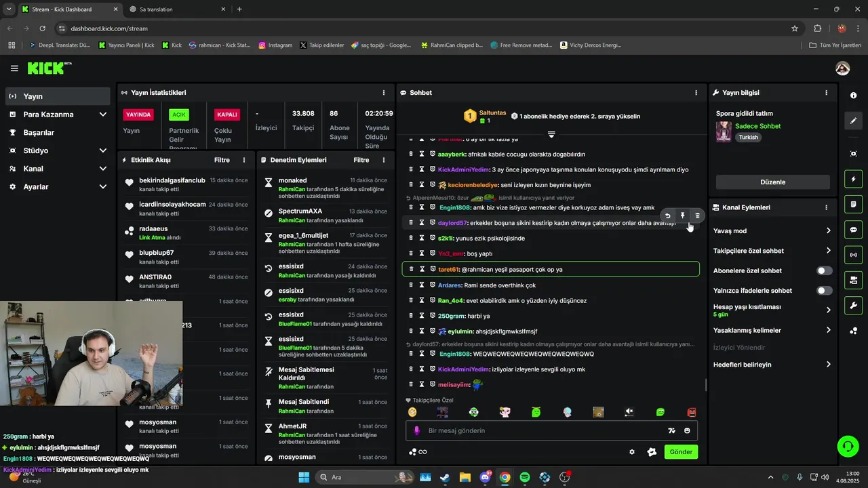Toggle the chat bubble widget icon in right rail
868x488 pixels.
click(854, 229)
